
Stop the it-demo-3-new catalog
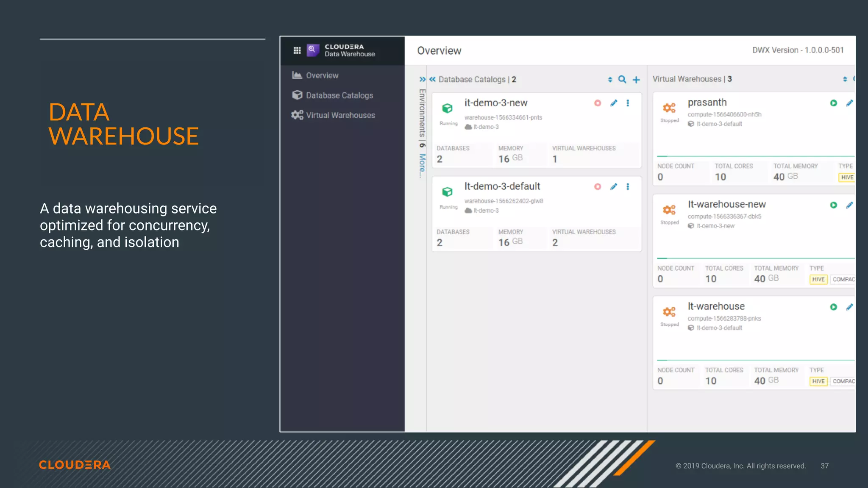pyautogui.click(x=598, y=103)
